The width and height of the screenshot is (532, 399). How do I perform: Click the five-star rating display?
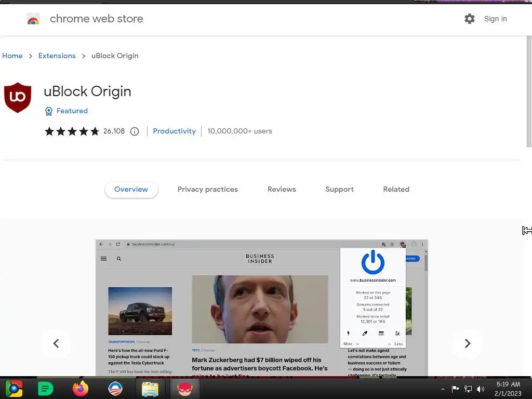(x=72, y=131)
